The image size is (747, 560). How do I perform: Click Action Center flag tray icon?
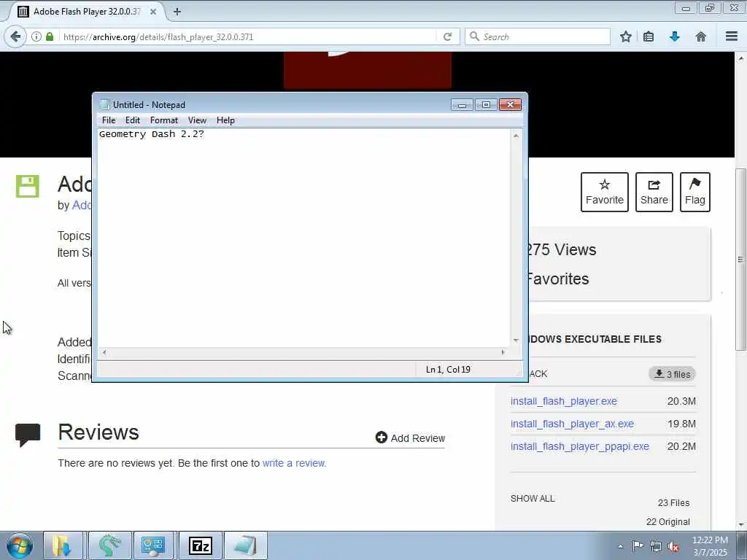point(638,545)
